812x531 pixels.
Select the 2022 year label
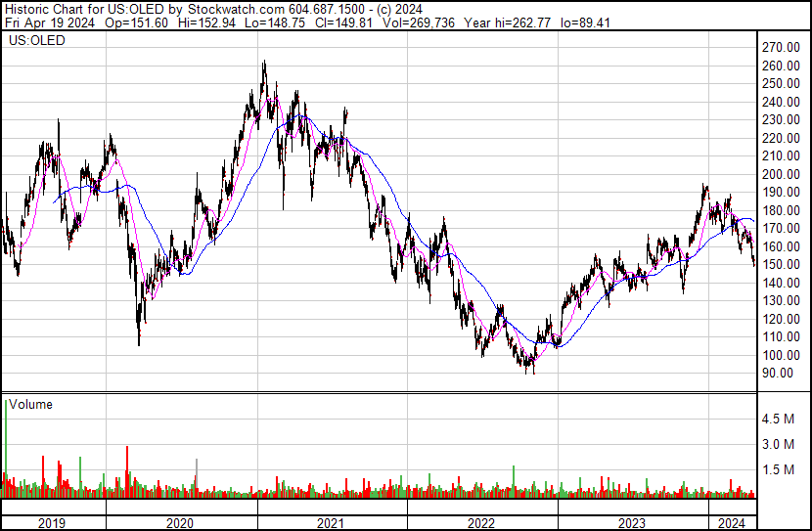[482, 523]
